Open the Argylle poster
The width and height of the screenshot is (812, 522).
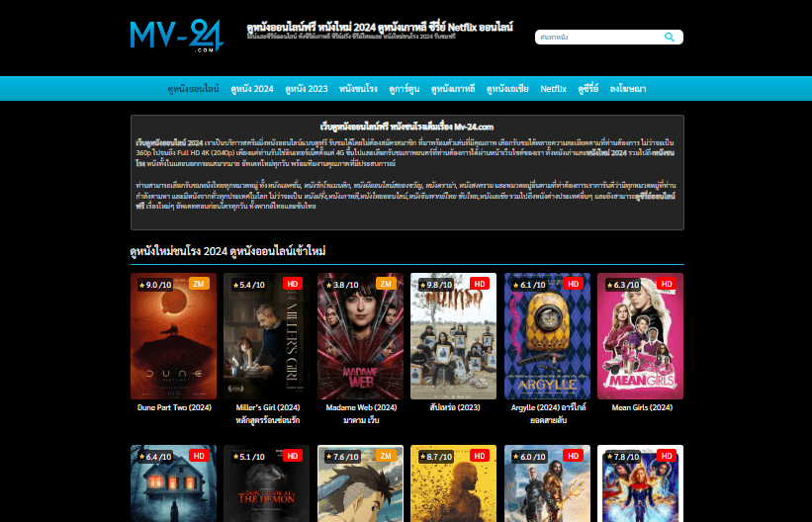tap(547, 336)
